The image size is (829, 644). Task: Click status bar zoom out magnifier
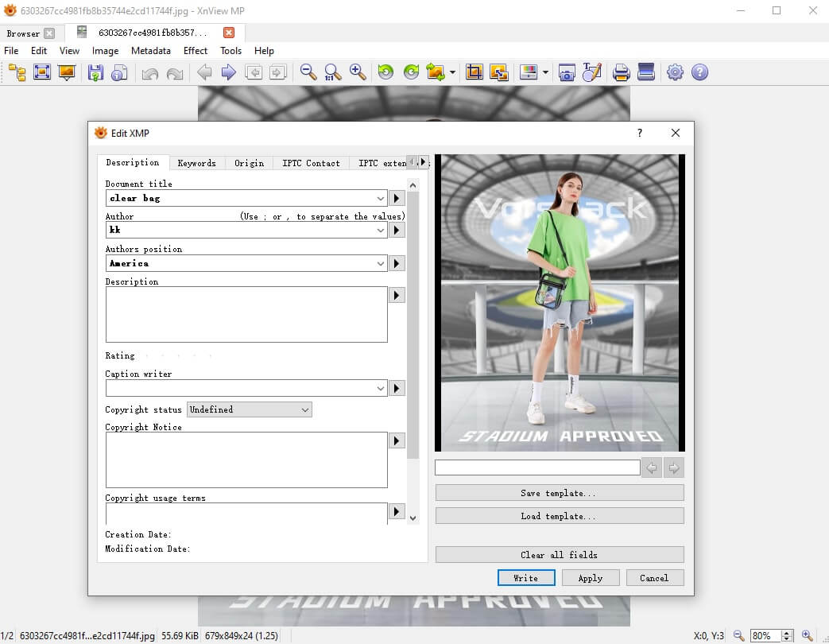point(738,635)
